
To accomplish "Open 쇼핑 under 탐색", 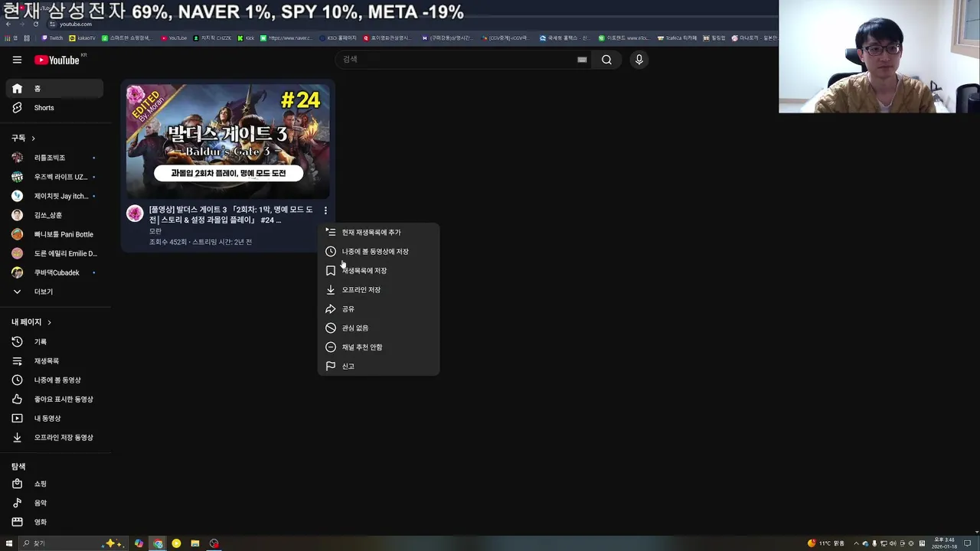I will (x=54, y=484).
